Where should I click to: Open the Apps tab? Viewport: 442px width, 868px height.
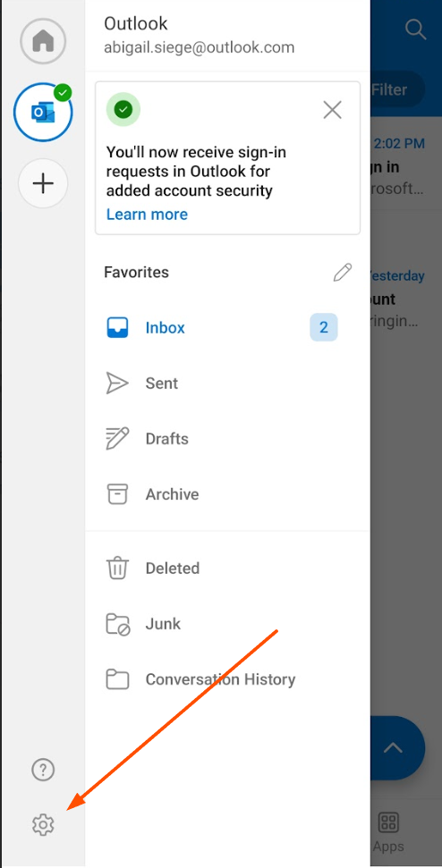pyautogui.click(x=388, y=832)
